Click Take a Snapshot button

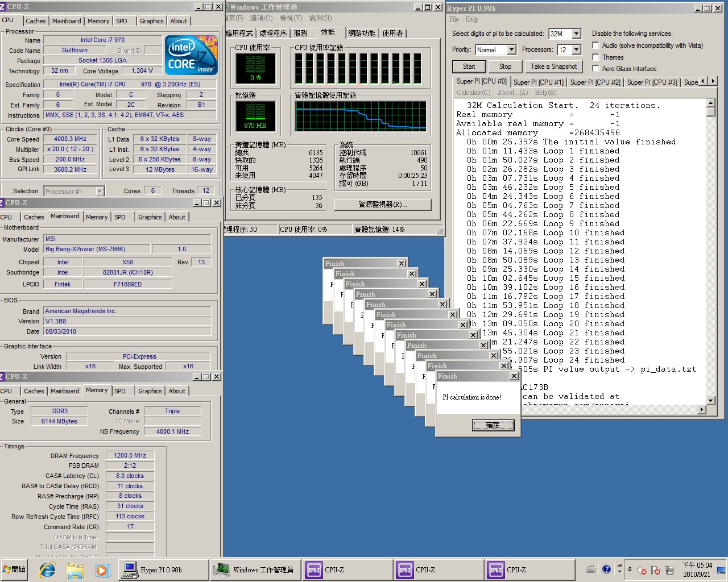tap(553, 66)
